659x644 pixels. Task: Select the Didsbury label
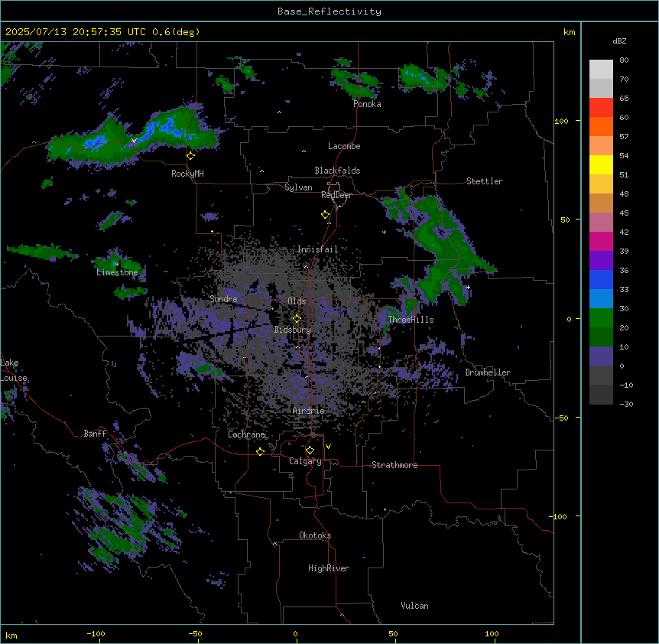293,330
